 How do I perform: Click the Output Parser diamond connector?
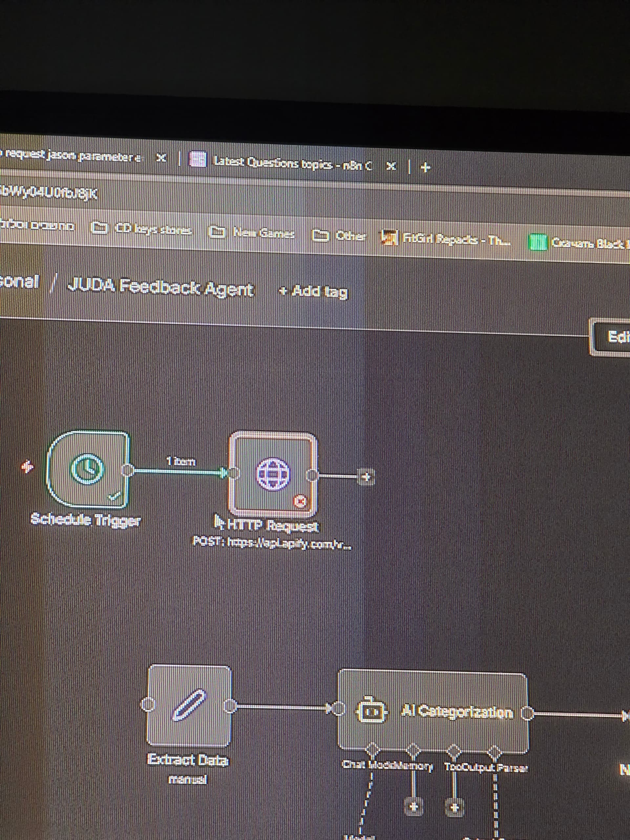pyautogui.click(x=494, y=751)
